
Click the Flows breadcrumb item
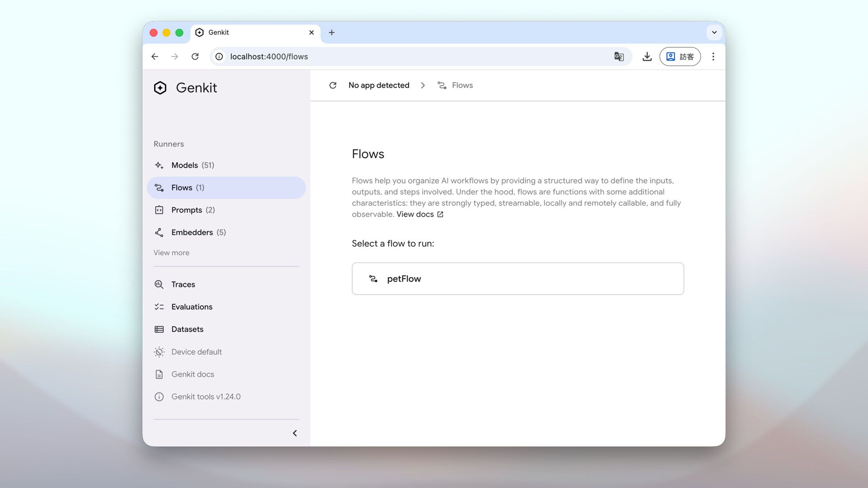[462, 85]
